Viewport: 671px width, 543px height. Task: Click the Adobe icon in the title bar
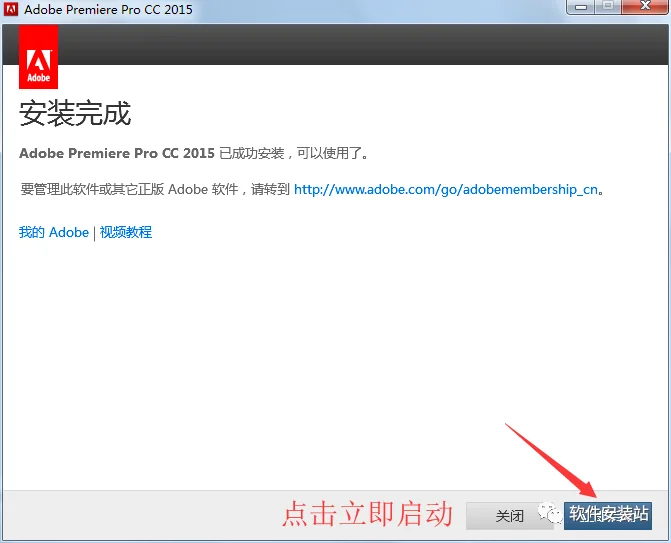[x=10, y=9]
